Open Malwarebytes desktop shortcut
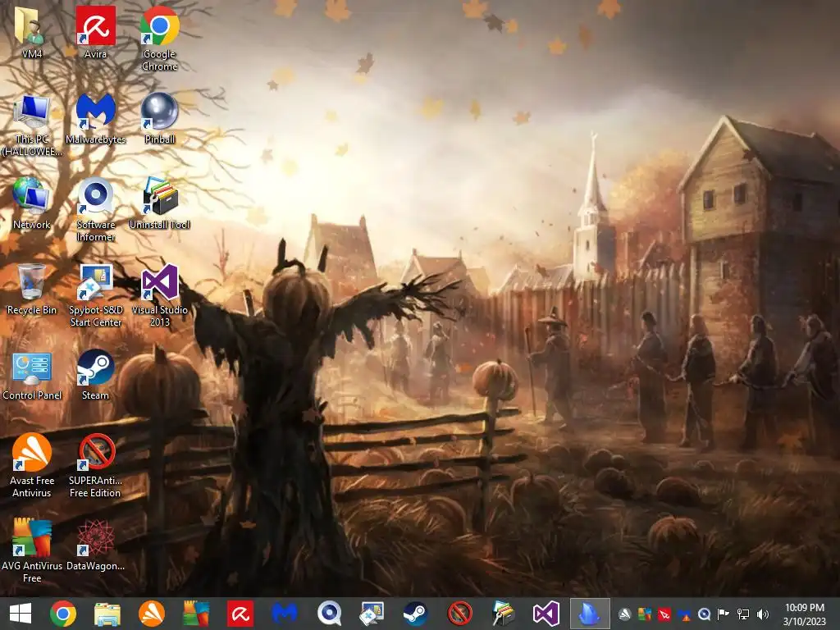Image resolution: width=840 pixels, height=630 pixels. pos(95,119)
